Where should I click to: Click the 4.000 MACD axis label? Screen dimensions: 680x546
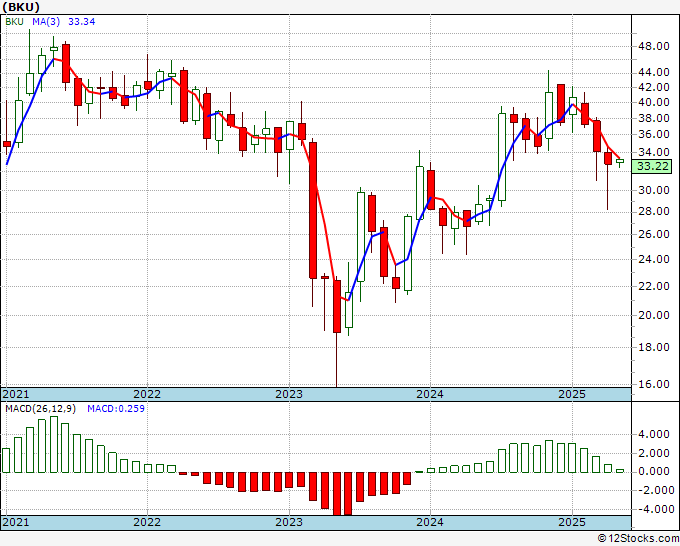(656, 434)
